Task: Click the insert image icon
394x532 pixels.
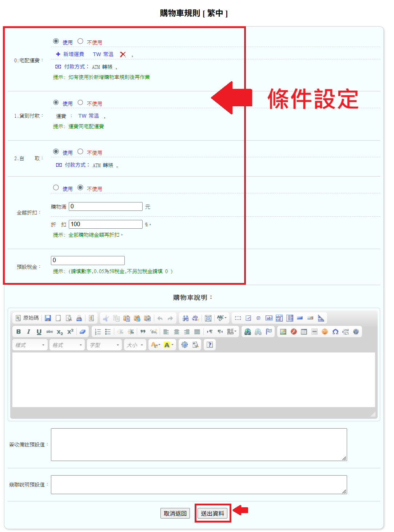Action: (x=283, y=332)
